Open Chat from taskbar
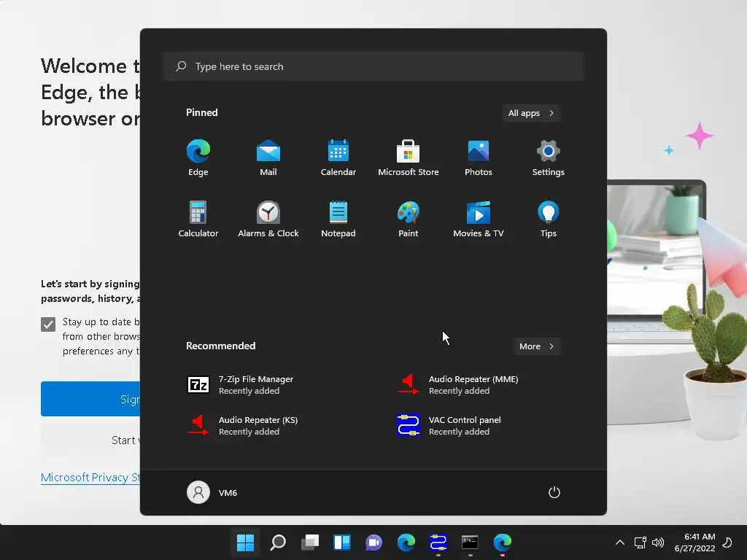747x560 pixels. click(x=374, y=542)
